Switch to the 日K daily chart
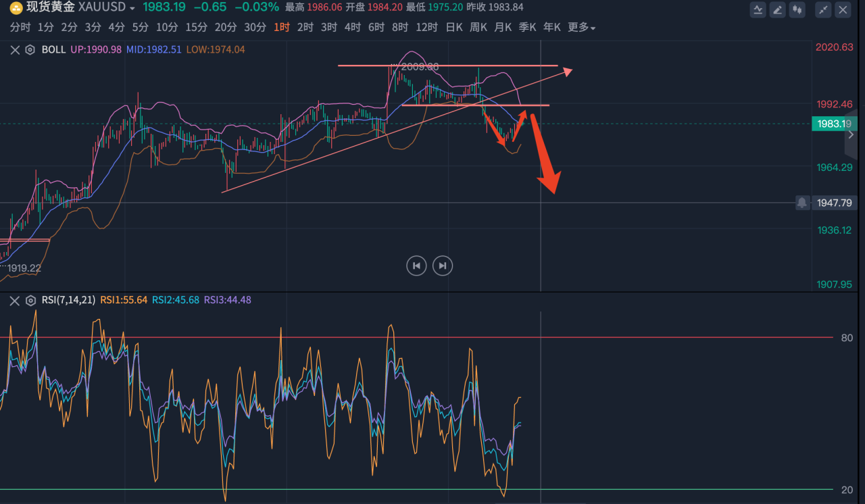Viewport: 865px width, 504px height. tap(454, 28)
